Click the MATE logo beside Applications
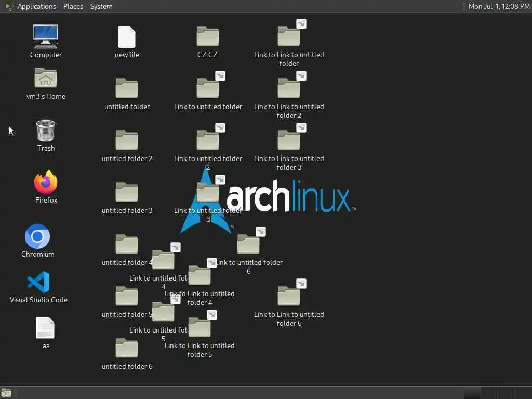 [9, 6]
